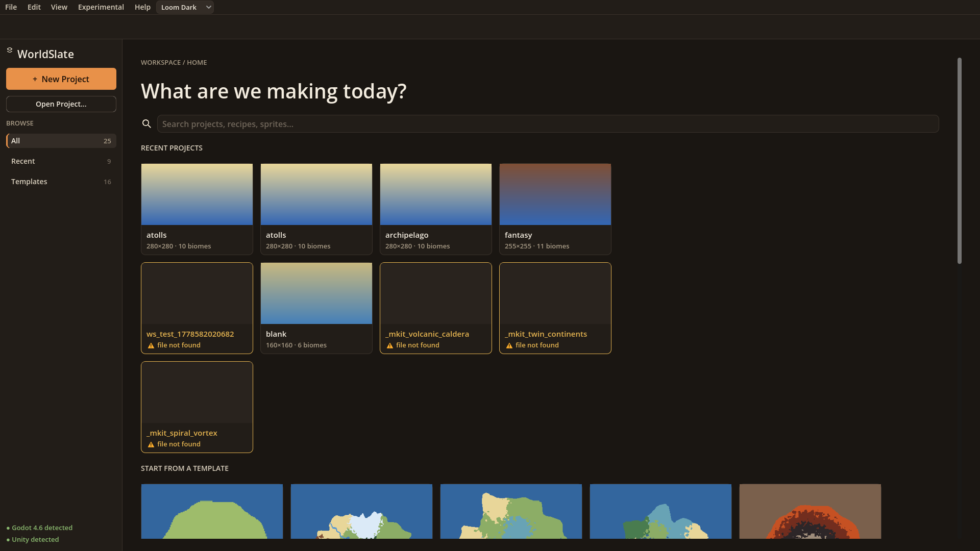Screen dimensions: 980x551
Task: Click warning icon on _mkit_volcanic_caldera card
Action: (390, 346)
